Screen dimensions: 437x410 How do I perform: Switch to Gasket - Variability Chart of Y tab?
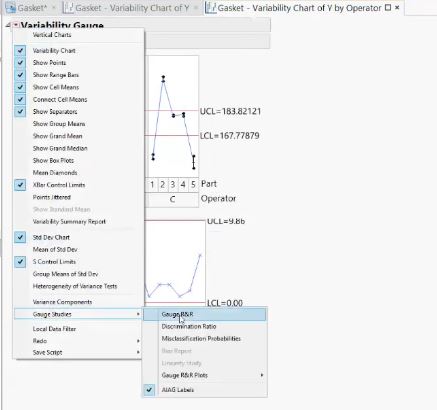coord(132,8)
